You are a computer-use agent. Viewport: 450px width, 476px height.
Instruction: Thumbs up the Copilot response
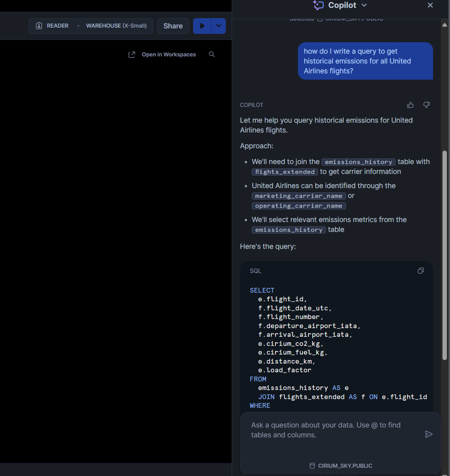[x=410, y=105]
